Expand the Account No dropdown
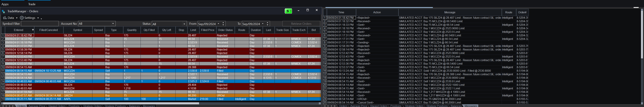Viewport: 644px width, 107px height. (x=113, y=24)
